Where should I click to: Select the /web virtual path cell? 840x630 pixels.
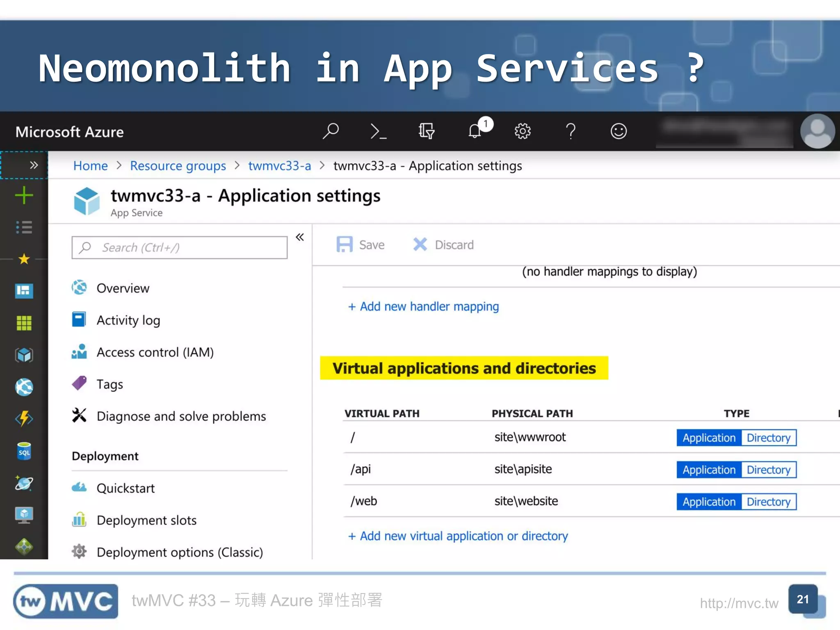363,501
